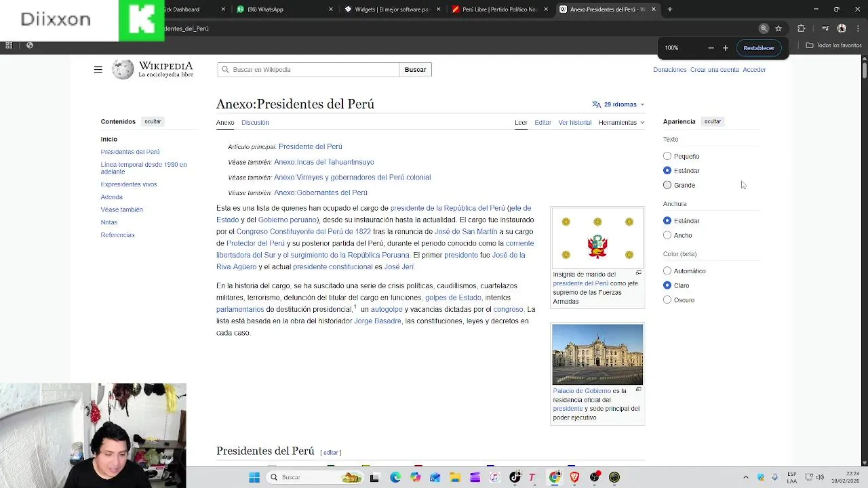Image resolution: width=868 pixels, height=488 pixels.
Task: Click the Buscar search button
Action: coord(415,70)
